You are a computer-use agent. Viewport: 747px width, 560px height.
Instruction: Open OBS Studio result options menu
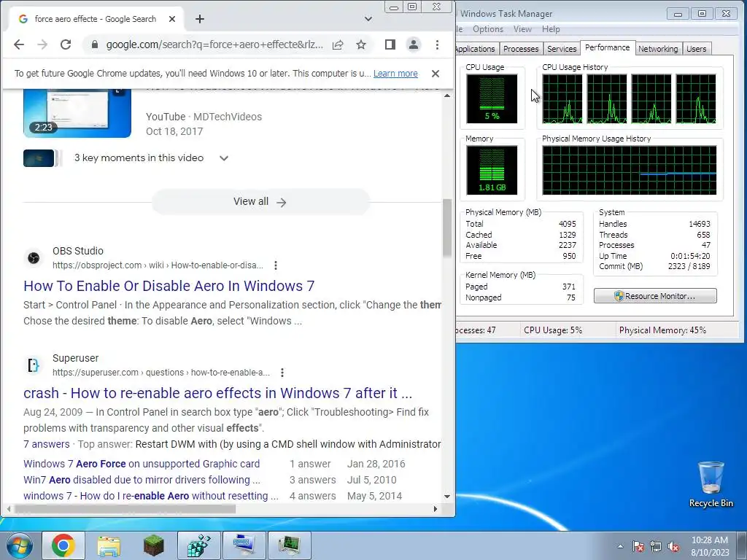275,265
